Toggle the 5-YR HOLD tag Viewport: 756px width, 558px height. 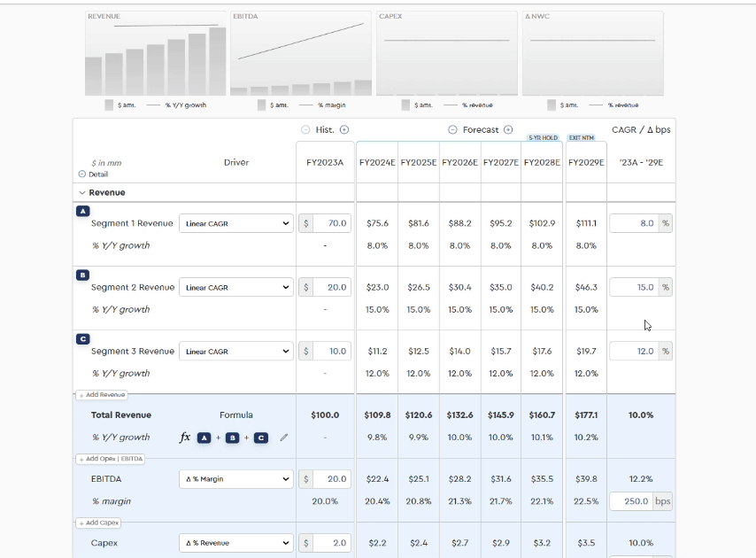tap(542, 137)
